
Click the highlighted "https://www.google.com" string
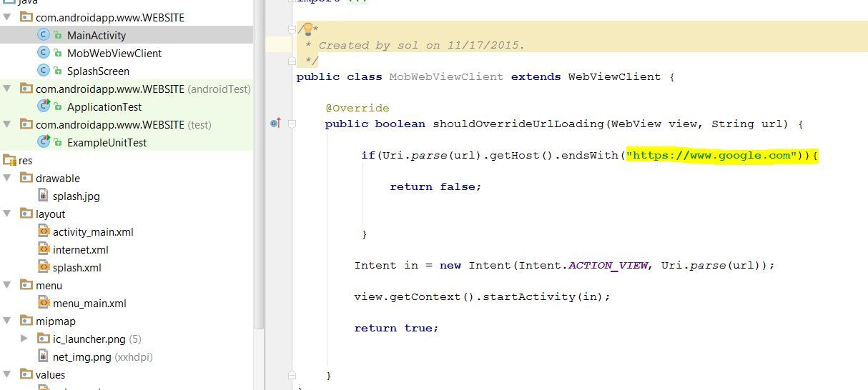[x=711, y=155]
